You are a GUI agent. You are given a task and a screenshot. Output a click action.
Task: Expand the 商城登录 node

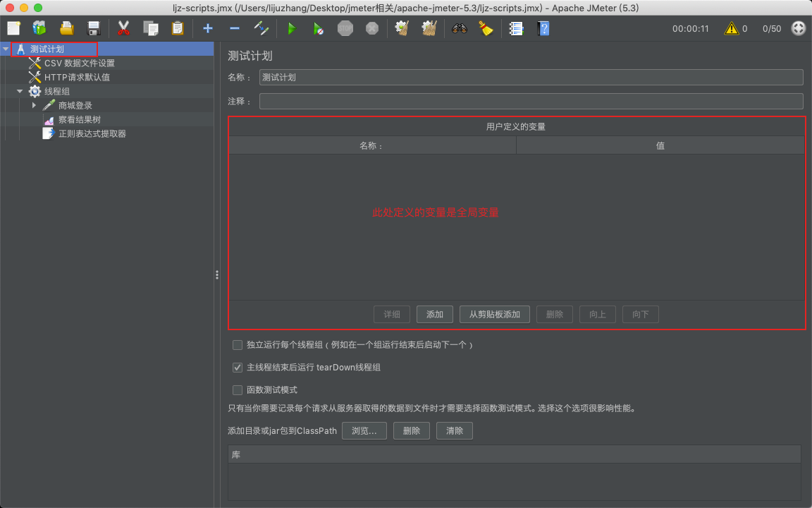[34, 104]
